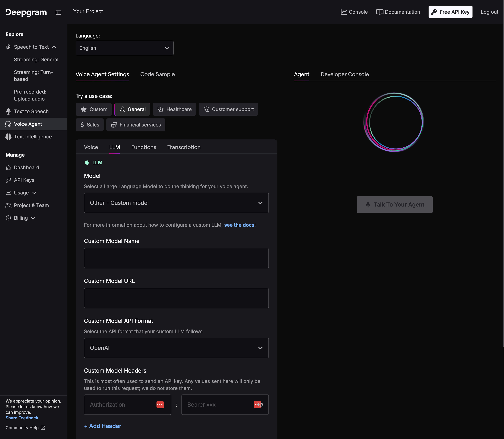504x439 pixels.
Task: Click Talk To Your Agent button
Action: [395, 205]
